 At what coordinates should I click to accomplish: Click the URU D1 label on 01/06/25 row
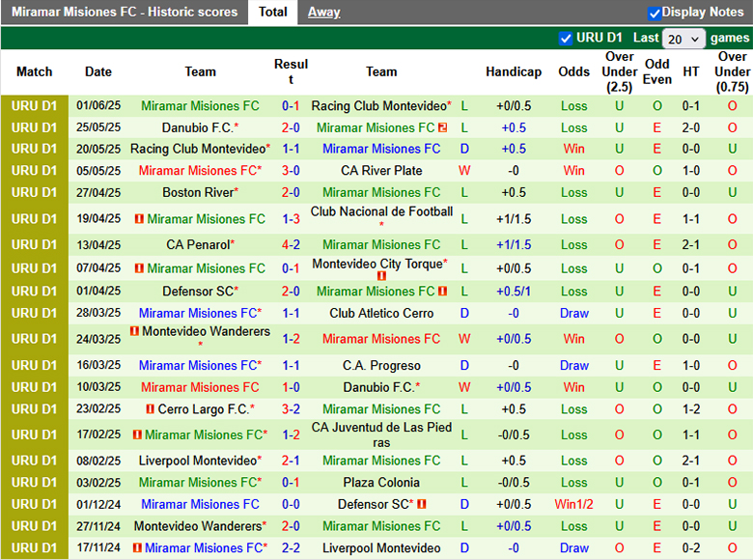pos(34,105)
